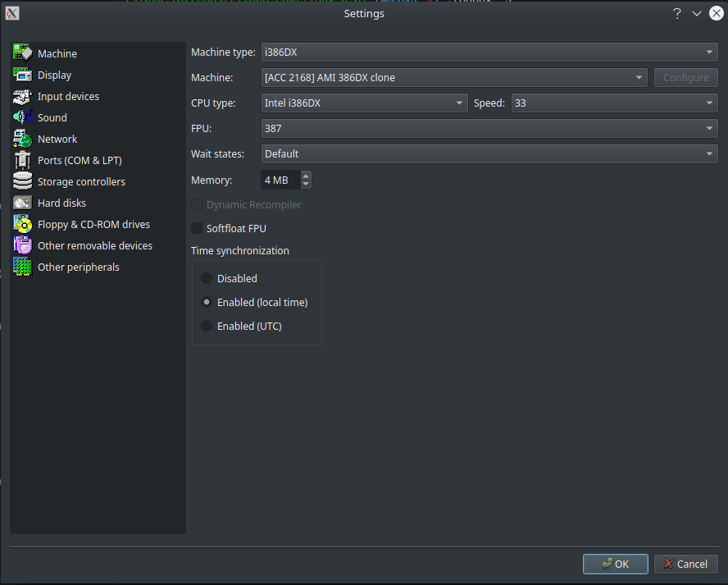The image size is (728, 585).
Task: Select the Hard disks icon
Action: 22,203
